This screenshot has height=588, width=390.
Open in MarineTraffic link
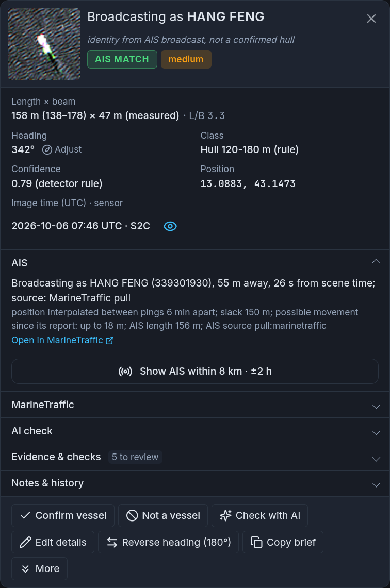tap(62, 340)
